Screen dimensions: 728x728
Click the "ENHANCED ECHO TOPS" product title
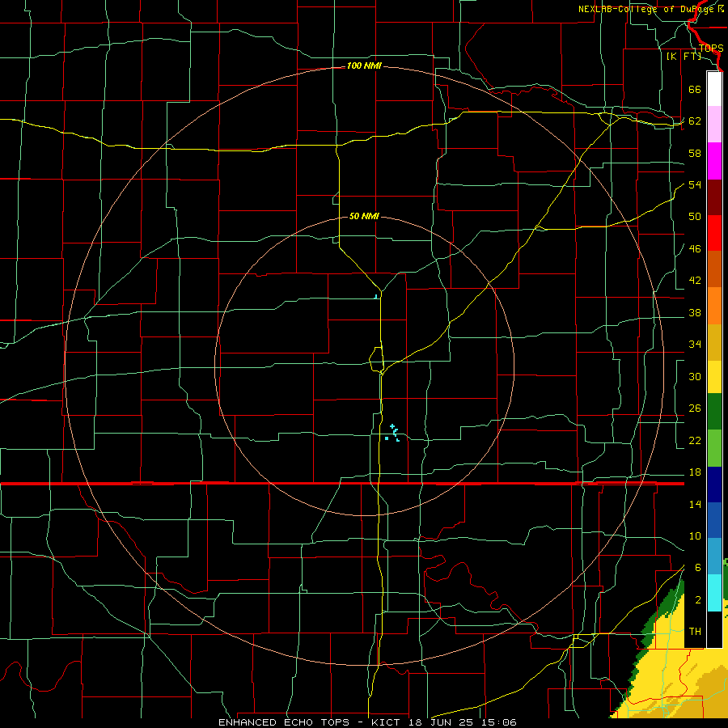(x=284, y=722)
